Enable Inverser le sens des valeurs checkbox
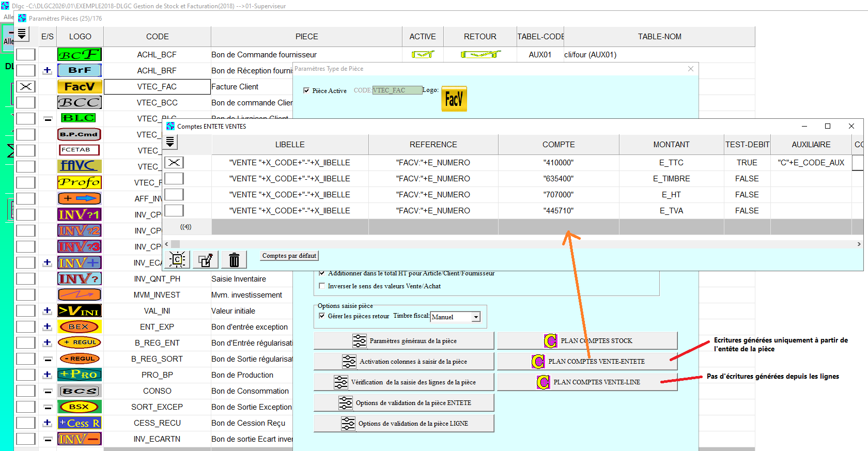Image resolution: width=868 pixels, height=451 pixels. [322, 286]
